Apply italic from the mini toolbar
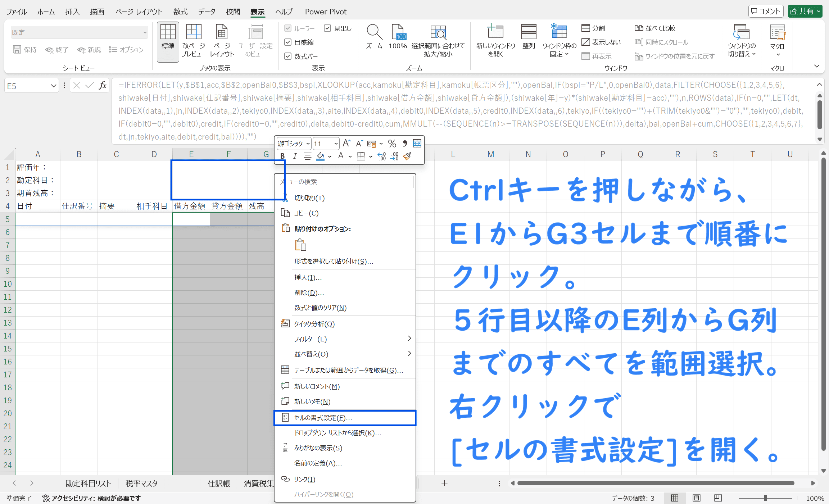Image resolution: width=829 pixels, height=504 pixels. pyautogui.click(x=295, y=156)
